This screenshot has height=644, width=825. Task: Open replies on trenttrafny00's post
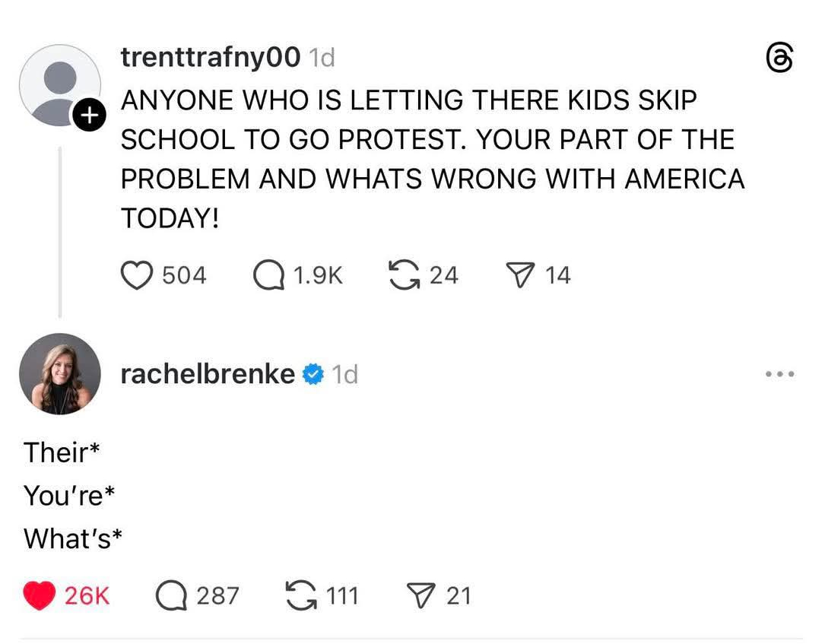[x=268, y=275]
